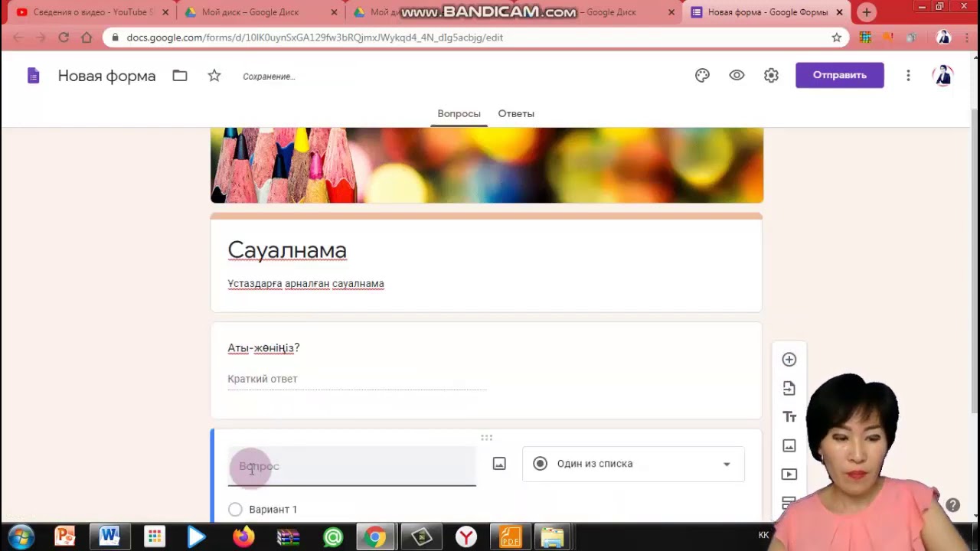Edit the form title Сауалнама

tap(287, 250)
